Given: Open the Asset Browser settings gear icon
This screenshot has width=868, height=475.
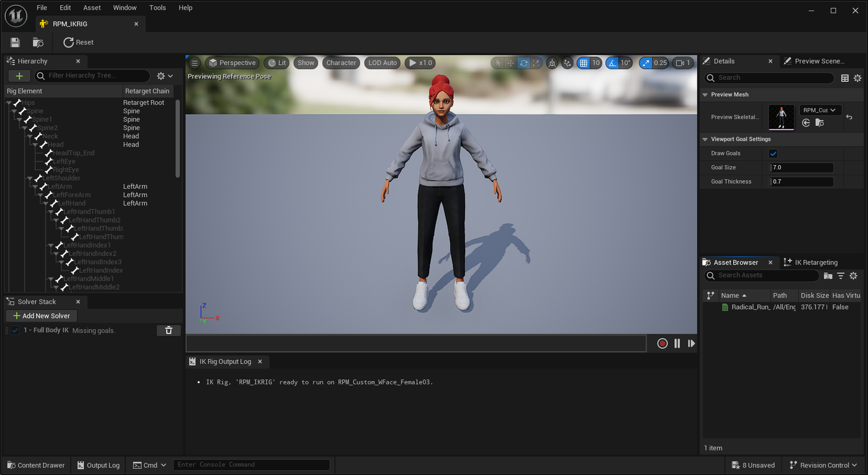Looking at the screenshot, I should [853, 276].
